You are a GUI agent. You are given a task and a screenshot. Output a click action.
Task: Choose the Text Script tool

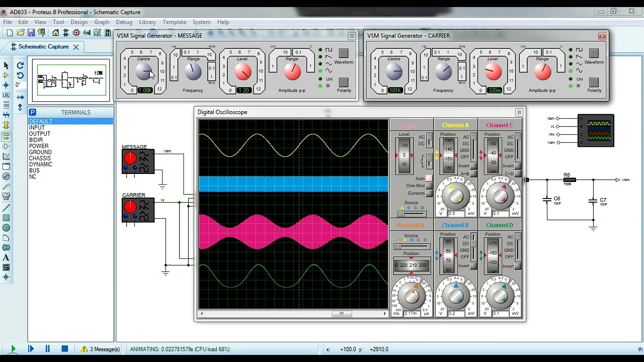point(6,105)
